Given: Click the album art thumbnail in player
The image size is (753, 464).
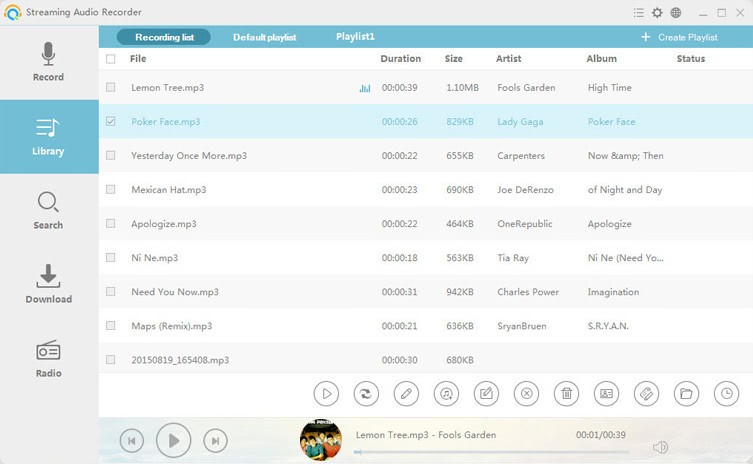Looking at the screenshot, I should (321, 440).
